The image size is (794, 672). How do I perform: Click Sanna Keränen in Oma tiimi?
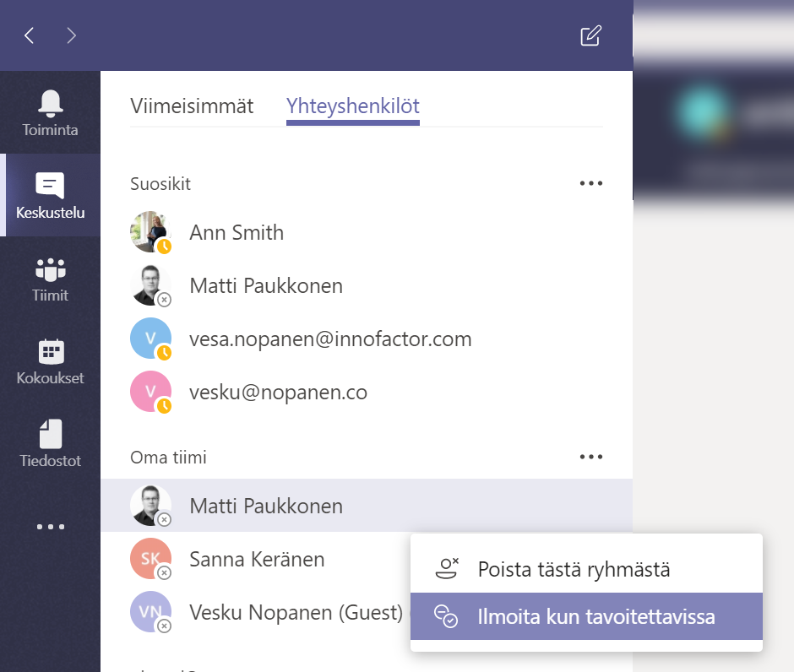257,558
